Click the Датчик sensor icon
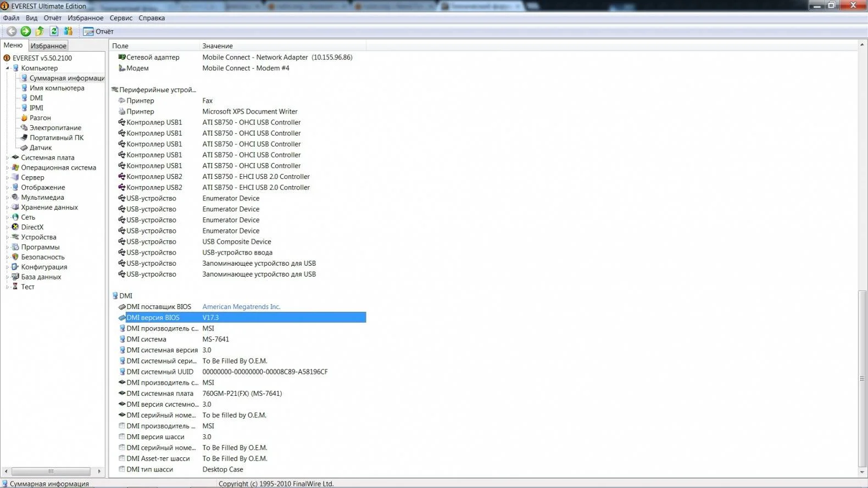The height and width of the screenshot is (488, 868). (24, 148)
